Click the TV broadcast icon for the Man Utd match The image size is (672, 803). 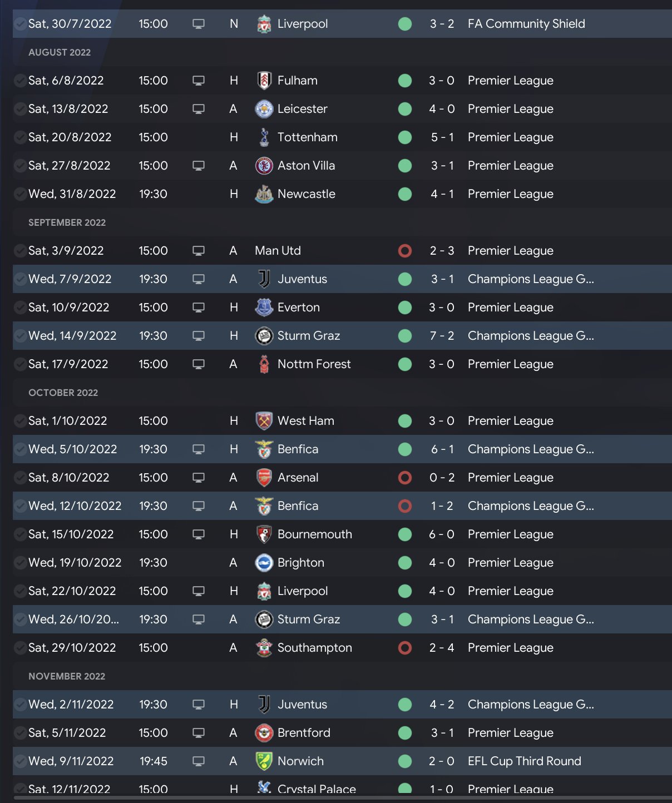(199, 251)
